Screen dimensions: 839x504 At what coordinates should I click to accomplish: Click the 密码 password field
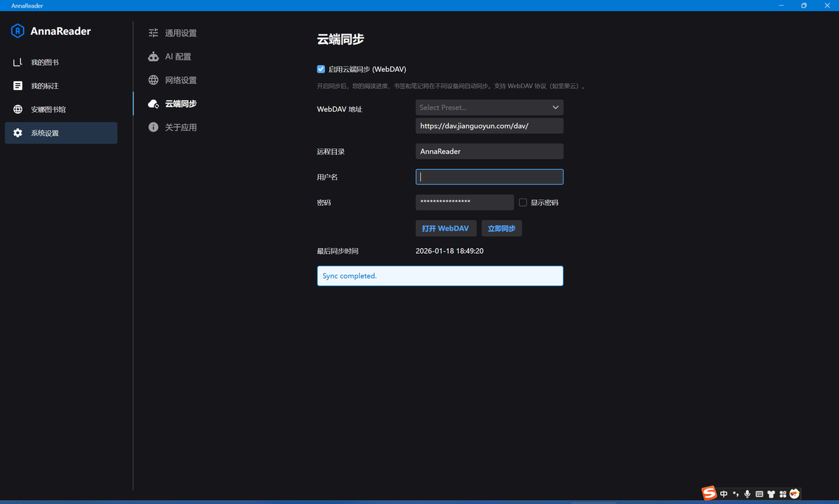(465, 202)
